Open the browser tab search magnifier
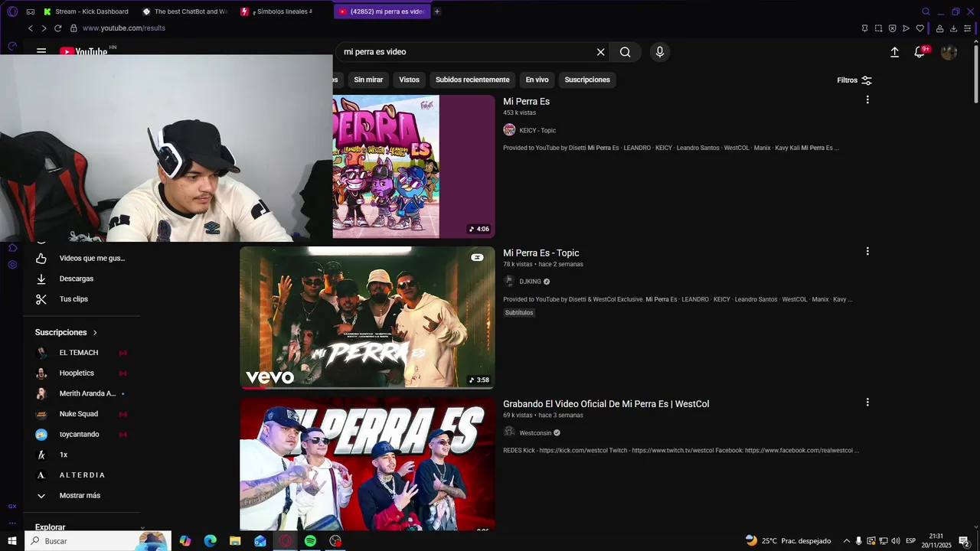This screenshot has height=551, width=980. (x=926, y=11)
